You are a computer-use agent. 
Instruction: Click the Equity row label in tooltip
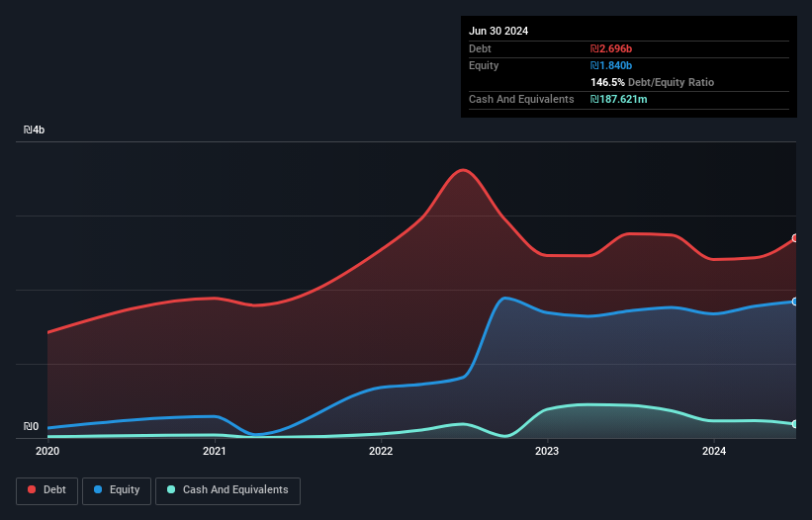pyautogui.click(x=484, y=65)
